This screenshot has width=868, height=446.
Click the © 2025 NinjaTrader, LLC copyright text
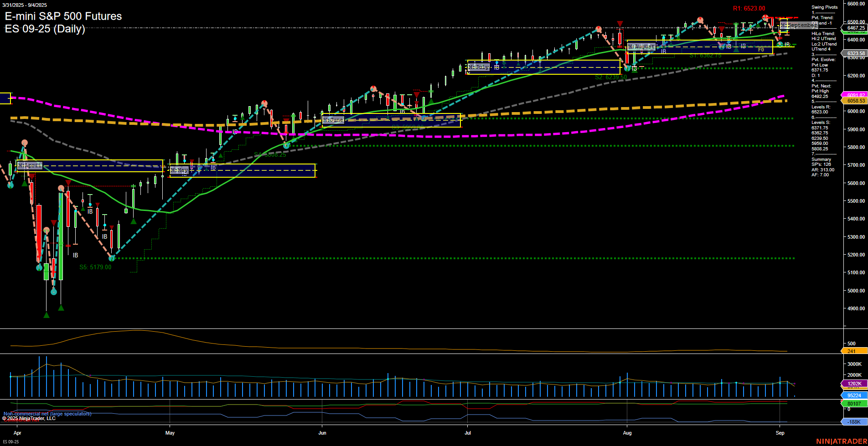click(x=28, y=418)
